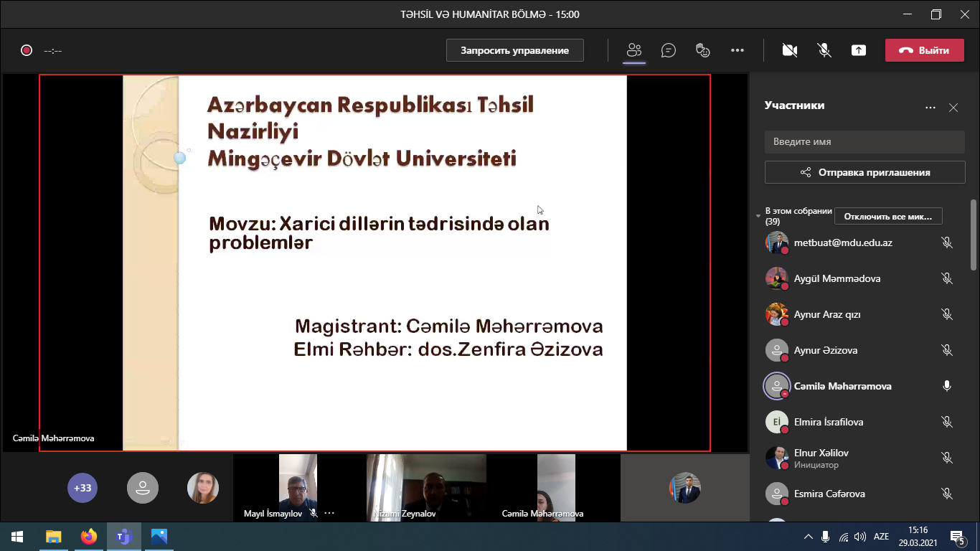Click the recording indicator icon
Image resolution: width=980 pixels, height=551 pixels.
(27, 50)
